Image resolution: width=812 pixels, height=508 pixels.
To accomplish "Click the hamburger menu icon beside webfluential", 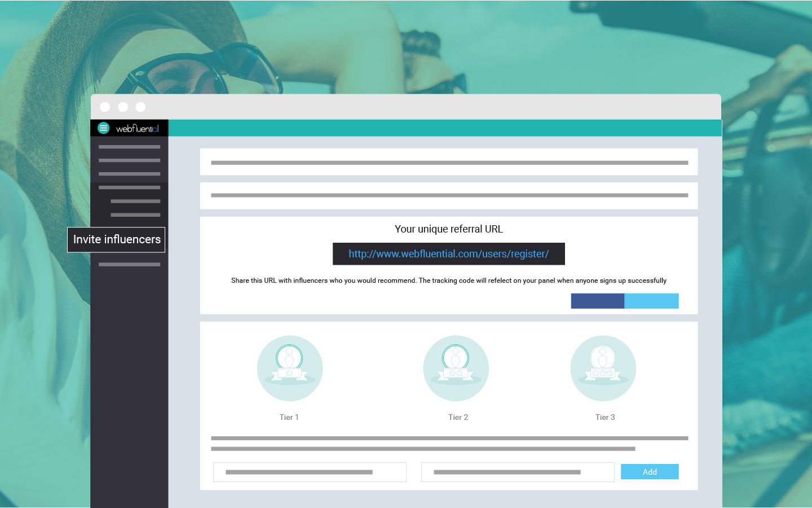I will (103, 128).
